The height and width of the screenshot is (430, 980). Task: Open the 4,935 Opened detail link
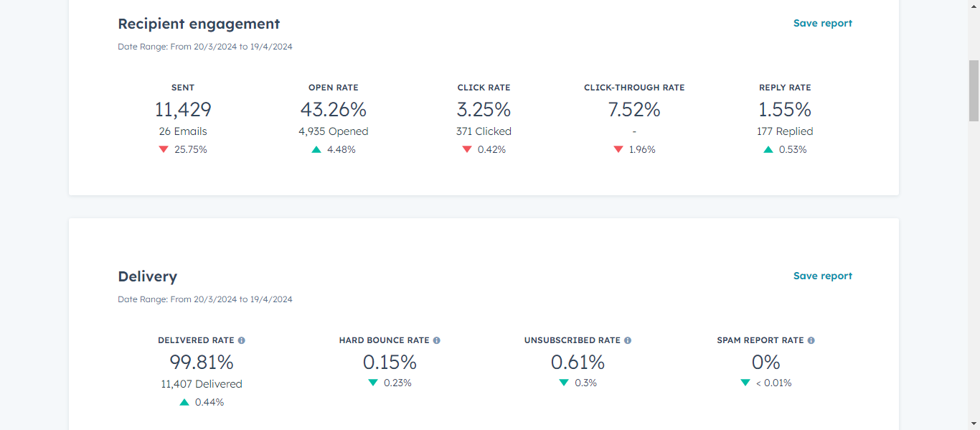coord(333,131)
